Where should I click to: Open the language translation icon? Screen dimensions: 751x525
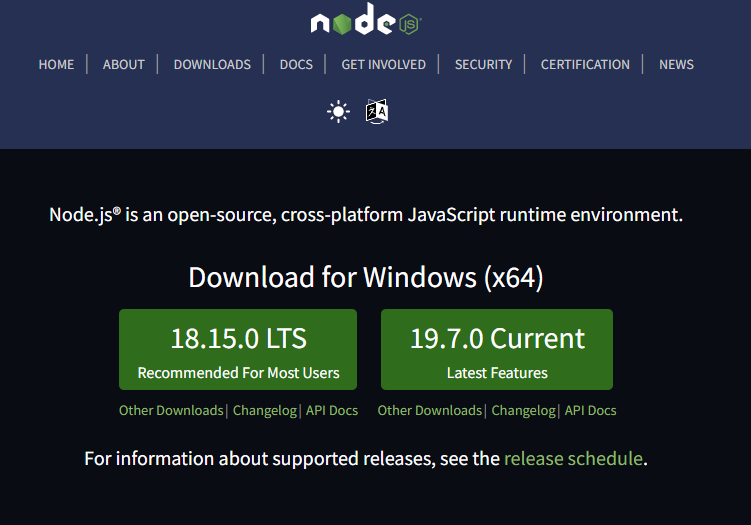click(377, 112)
